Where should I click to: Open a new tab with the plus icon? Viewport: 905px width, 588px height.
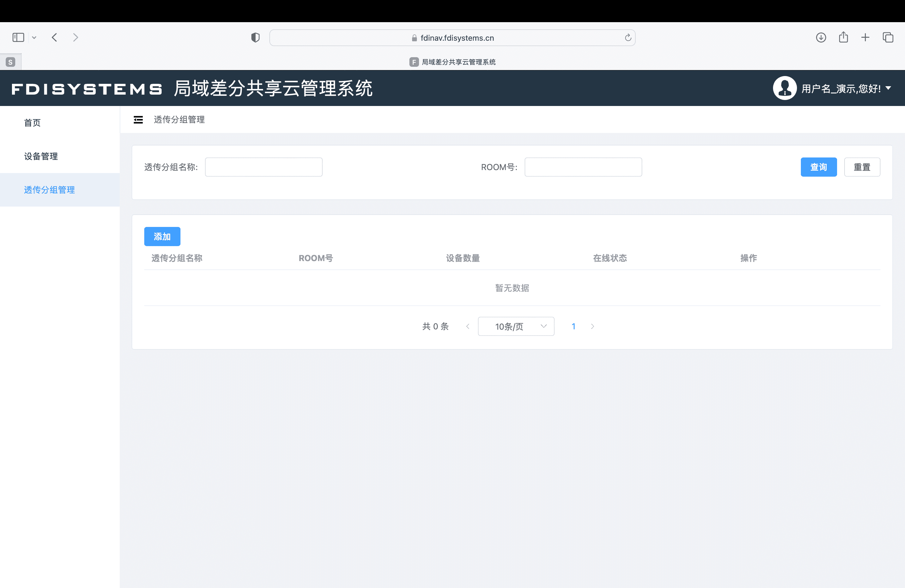865,37
